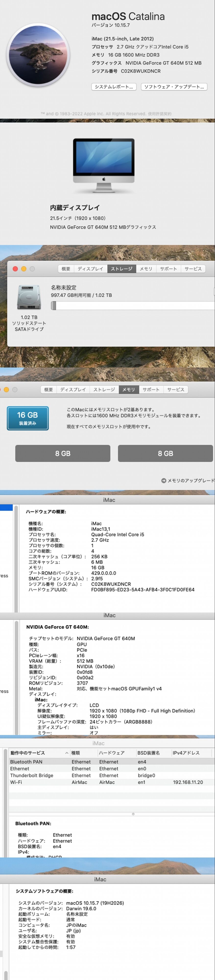This screenshot has height=980, width=215.
Task: Switch to メモリ tab in Storage window
Action: (146, 269)
